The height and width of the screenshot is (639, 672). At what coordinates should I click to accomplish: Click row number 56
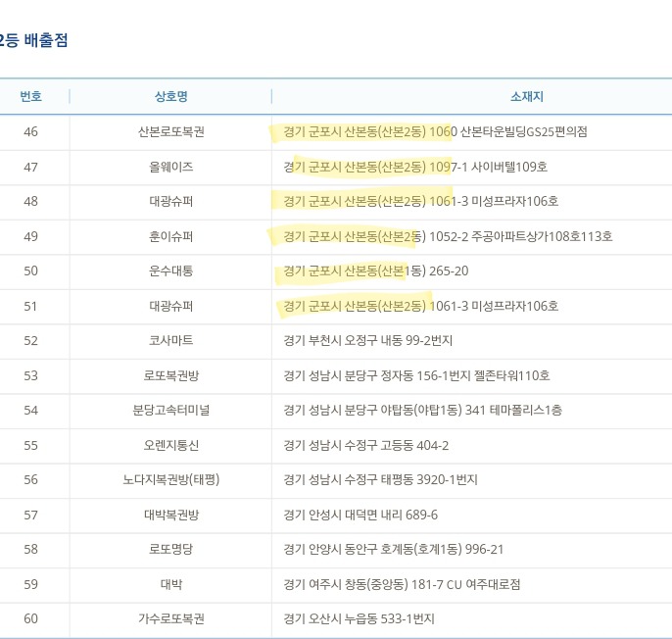point(31,479)
